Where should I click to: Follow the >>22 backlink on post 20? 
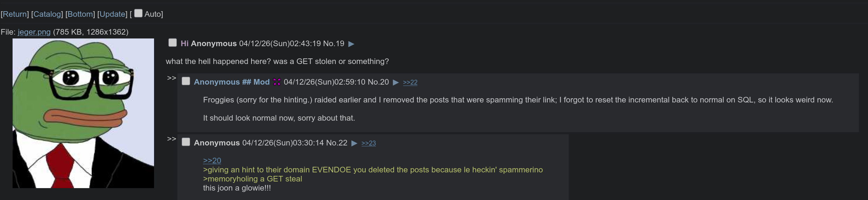pyautogui.click(x=410, y=83)
